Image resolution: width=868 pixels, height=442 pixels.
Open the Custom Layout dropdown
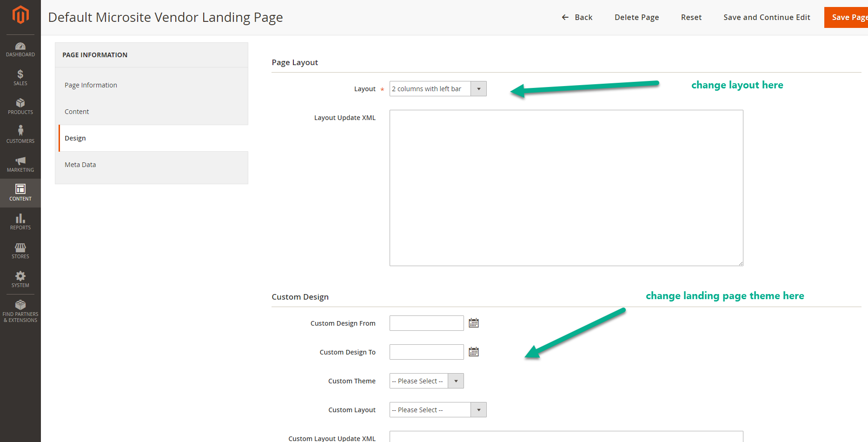[x=438, y=410]
